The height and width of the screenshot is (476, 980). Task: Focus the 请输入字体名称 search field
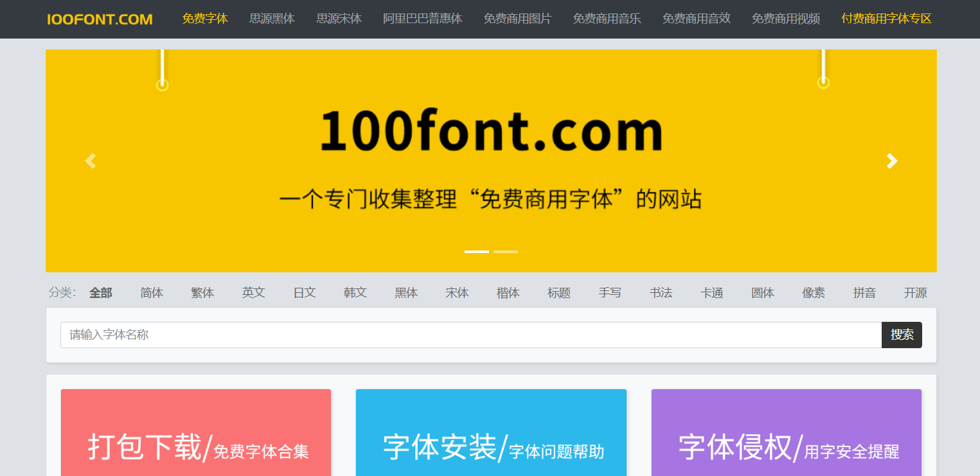point(471,335)
